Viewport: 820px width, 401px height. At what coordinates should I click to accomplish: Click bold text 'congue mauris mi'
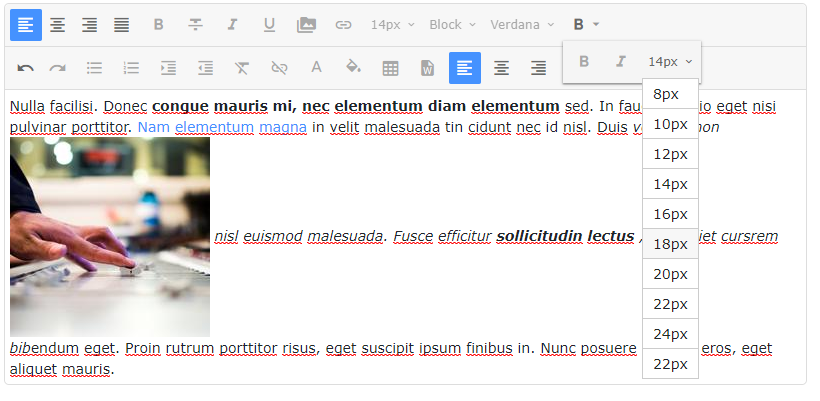coord(220,106)
